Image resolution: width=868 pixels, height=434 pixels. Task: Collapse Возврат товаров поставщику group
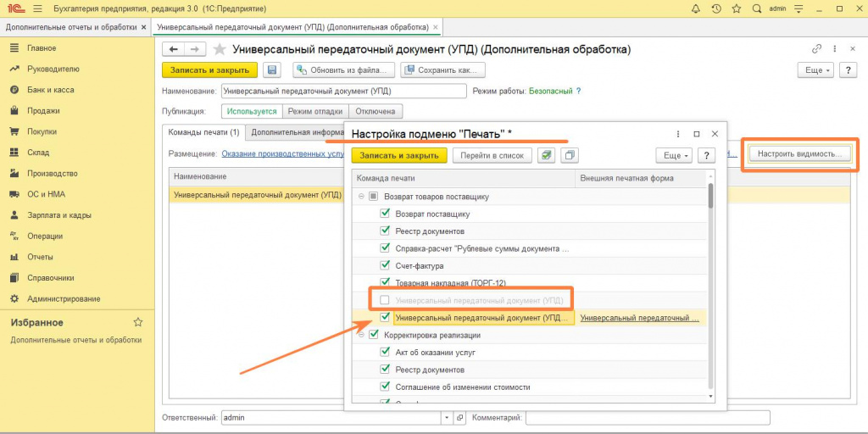(361, 197)
